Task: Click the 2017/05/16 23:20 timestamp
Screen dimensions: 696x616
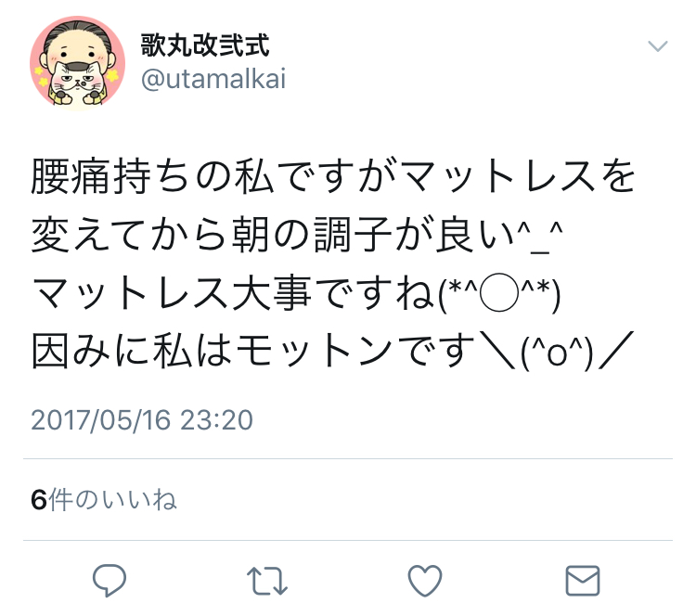Action: click(142, 420)
